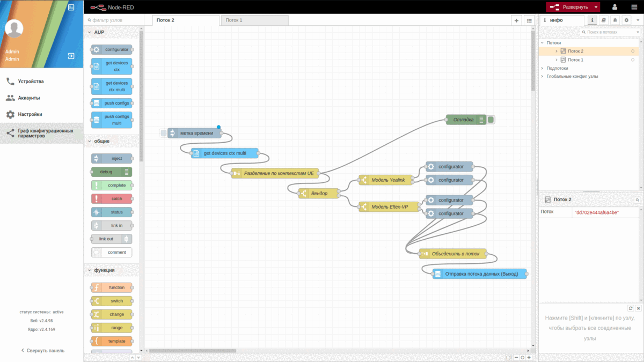644x362 pixels.
Task: Collapse the функция palette category
Action: tap(89, 270)
